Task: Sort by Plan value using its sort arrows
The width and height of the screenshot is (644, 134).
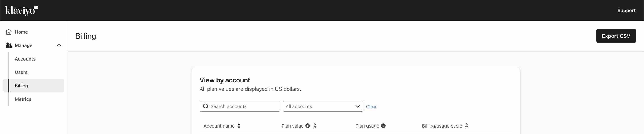Action: coord(315,126)
